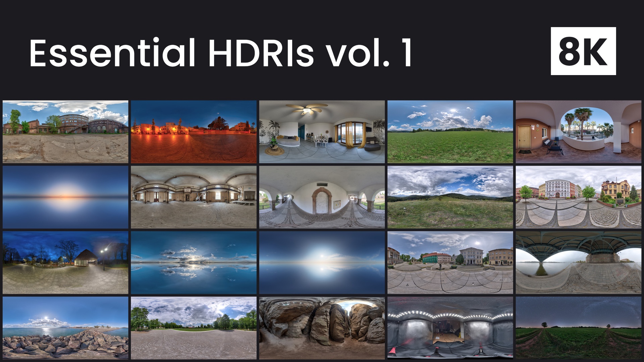Select the under-bridge river view thumbnail
The image size is (644, 362).
pos(579,262)
